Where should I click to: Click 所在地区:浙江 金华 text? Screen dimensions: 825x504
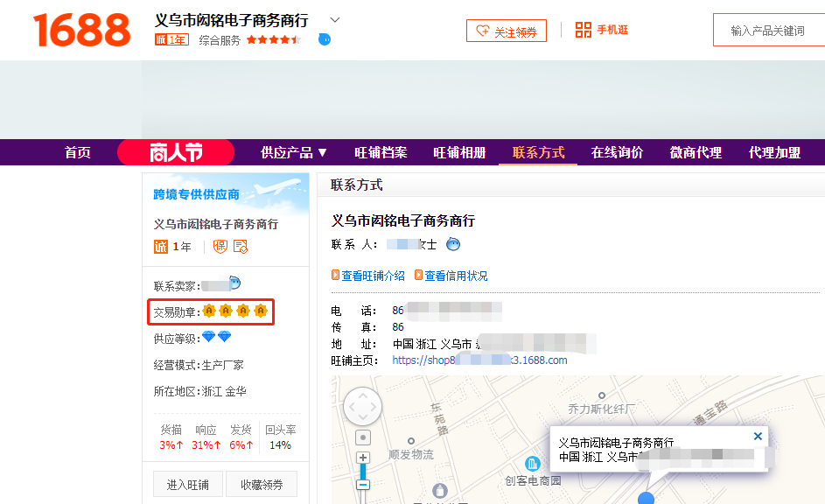(200, 391)
